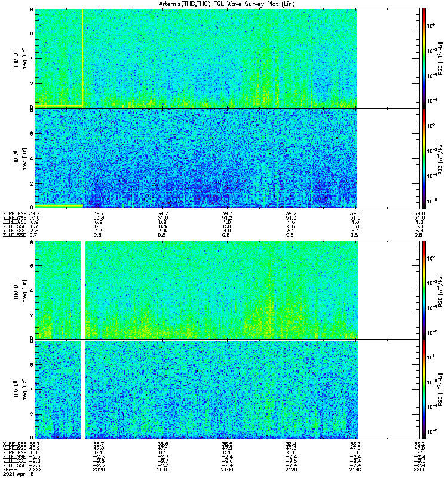Click the plot title "Artemis(THB,THC) FGL Wave Survey Plot (Lin)"
This screenshot has width=448, height=478.
click(226, 4)
